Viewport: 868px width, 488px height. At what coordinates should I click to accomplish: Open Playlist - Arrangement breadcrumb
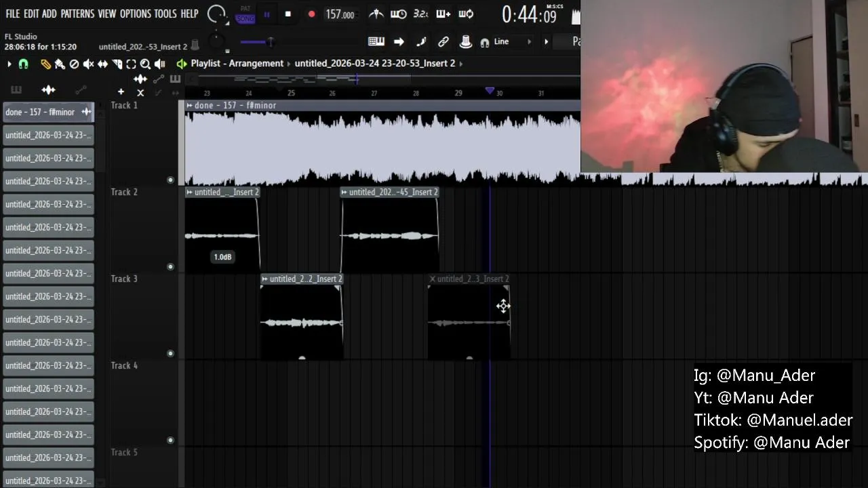point(237,63)
